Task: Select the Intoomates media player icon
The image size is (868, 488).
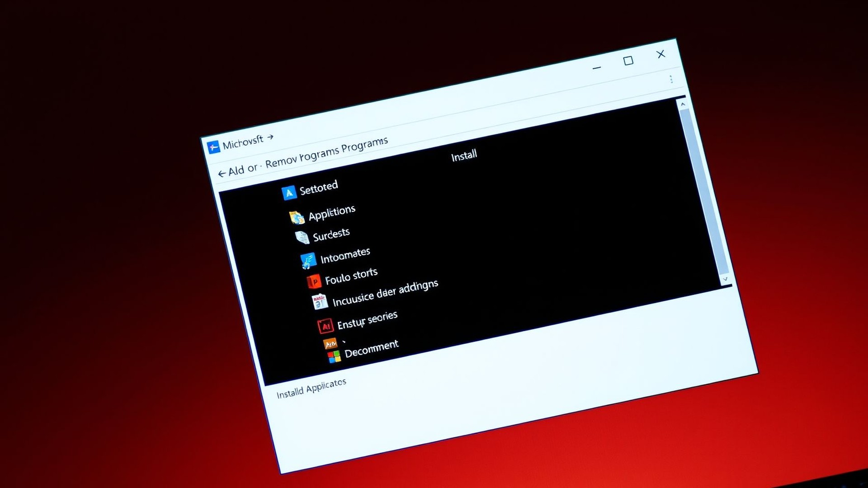Action: 309,260
